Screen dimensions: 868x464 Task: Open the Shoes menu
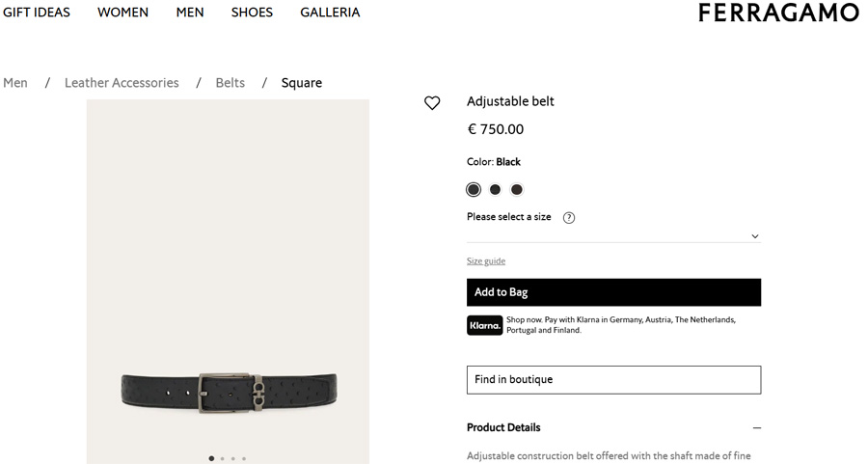click(252, 13)
